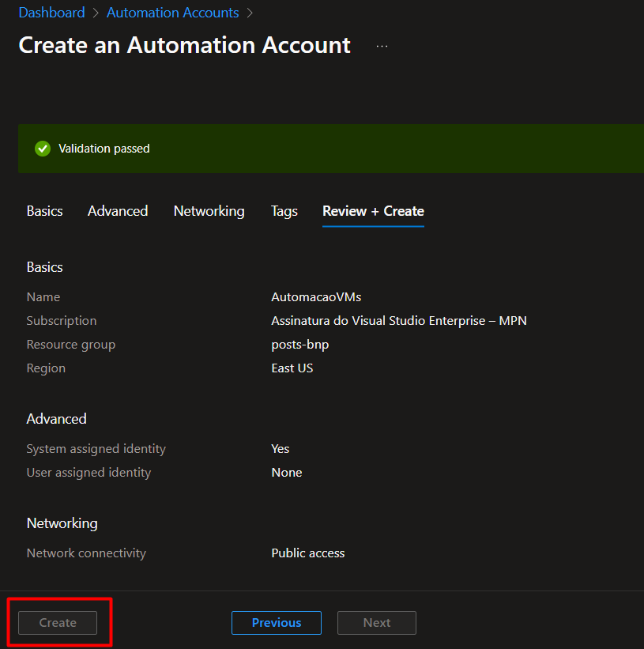Go to Dashboard in the breadcrumb
The width and height of the screenshot is (644, 649).
(x=51, y=13)
